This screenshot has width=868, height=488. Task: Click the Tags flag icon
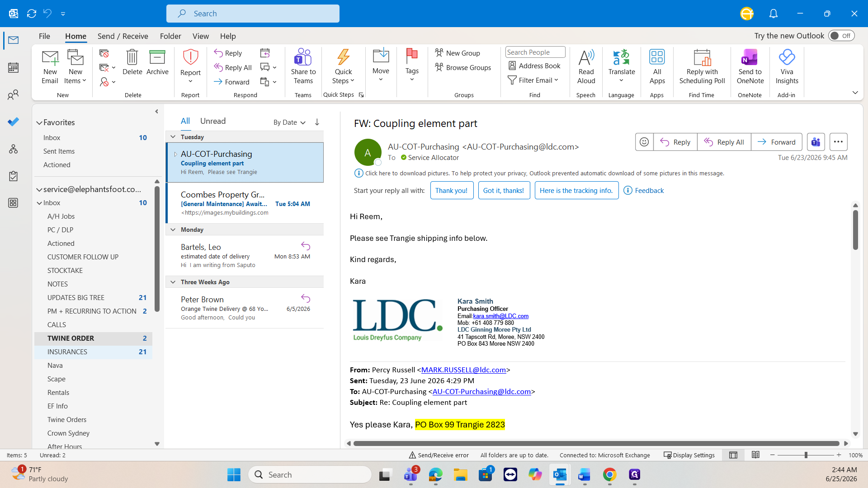tap(412, 56)
